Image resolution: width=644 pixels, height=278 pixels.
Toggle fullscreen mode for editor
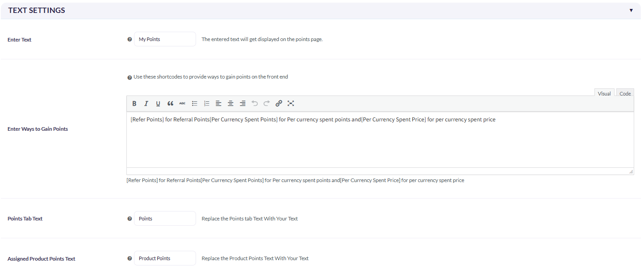click(291, 104)
